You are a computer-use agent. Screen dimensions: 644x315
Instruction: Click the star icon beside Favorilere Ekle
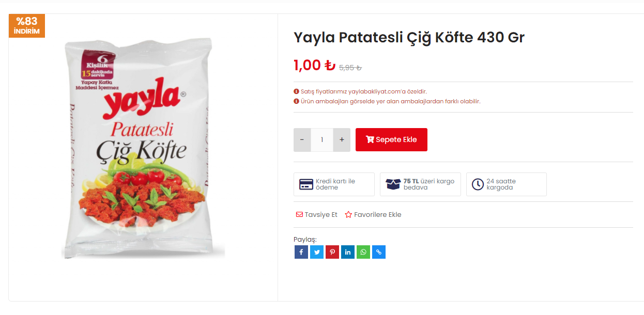click(x=348, y=214)
